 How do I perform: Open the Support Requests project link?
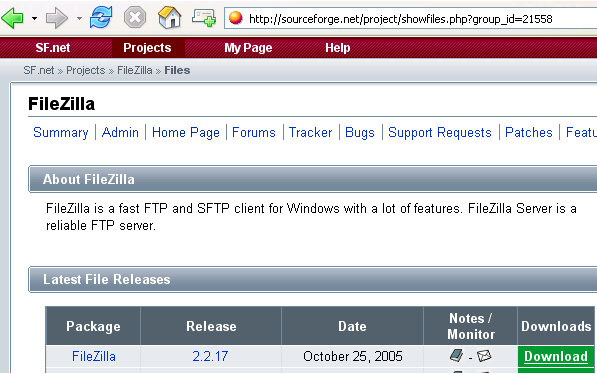(440, 133)
